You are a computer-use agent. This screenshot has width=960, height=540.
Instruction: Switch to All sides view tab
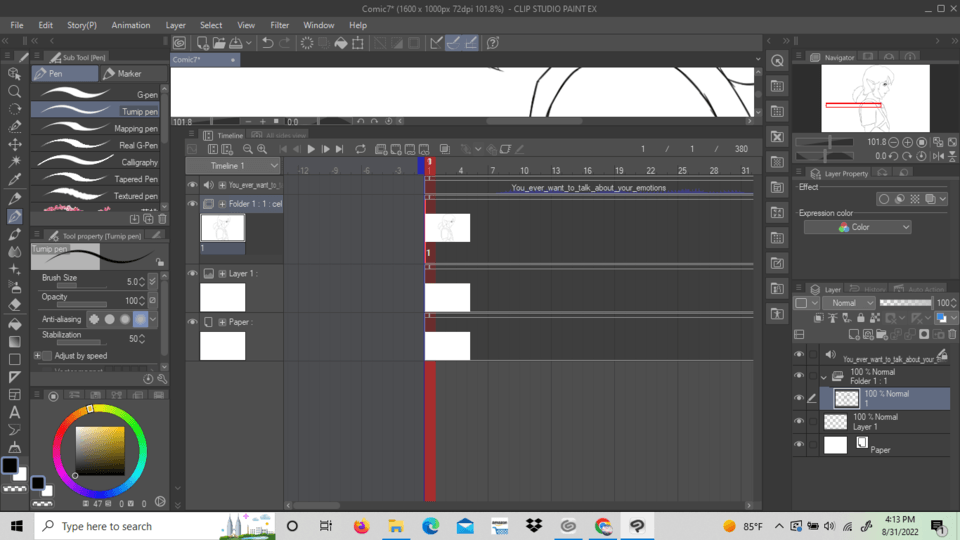click(279, 135)
